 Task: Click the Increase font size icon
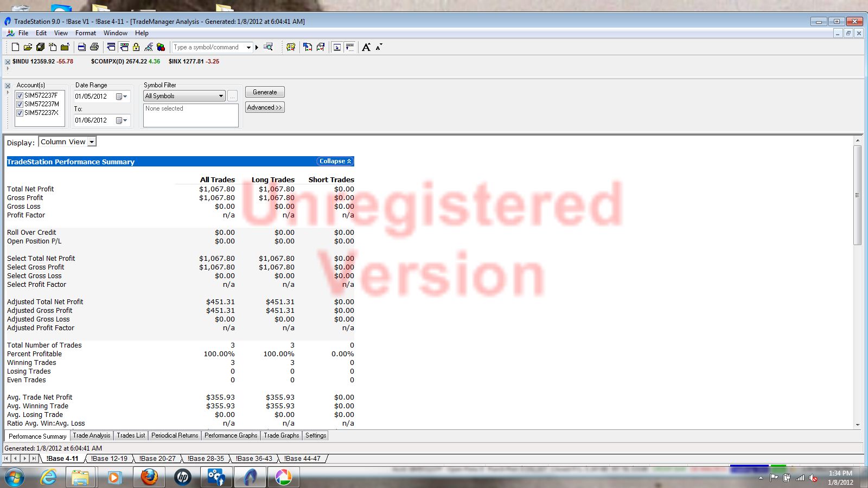tap(366, 47)
